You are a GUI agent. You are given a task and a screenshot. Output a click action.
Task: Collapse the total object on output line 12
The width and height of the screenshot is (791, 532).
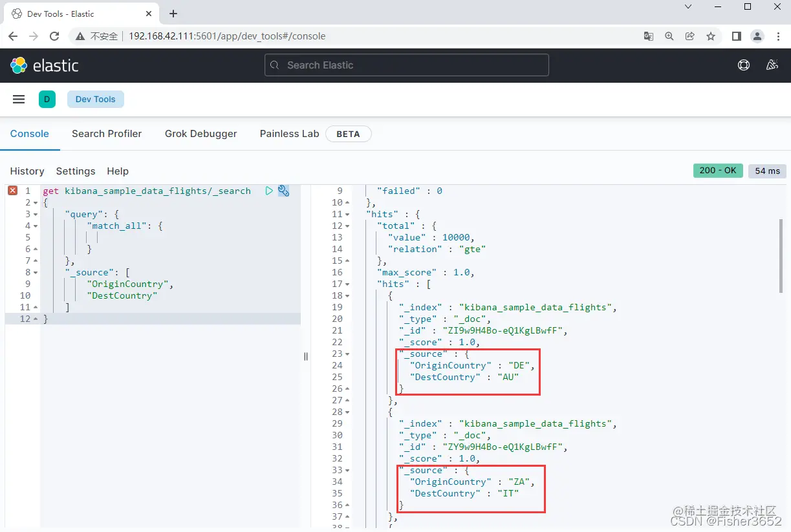pyautogui.click(x=347, y=226)
